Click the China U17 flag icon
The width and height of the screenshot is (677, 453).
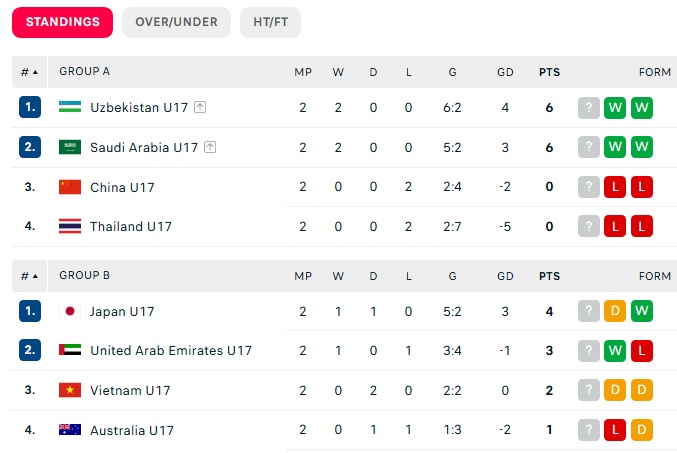click(x=69, y=187)
